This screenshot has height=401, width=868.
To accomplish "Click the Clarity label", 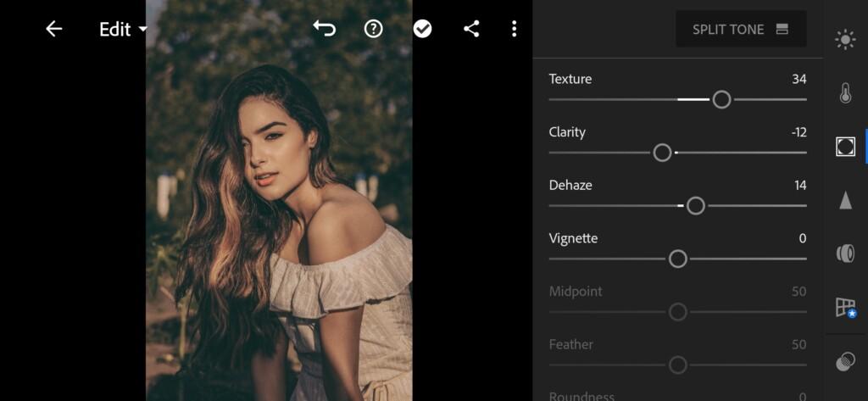I will (x=567, y=132).
